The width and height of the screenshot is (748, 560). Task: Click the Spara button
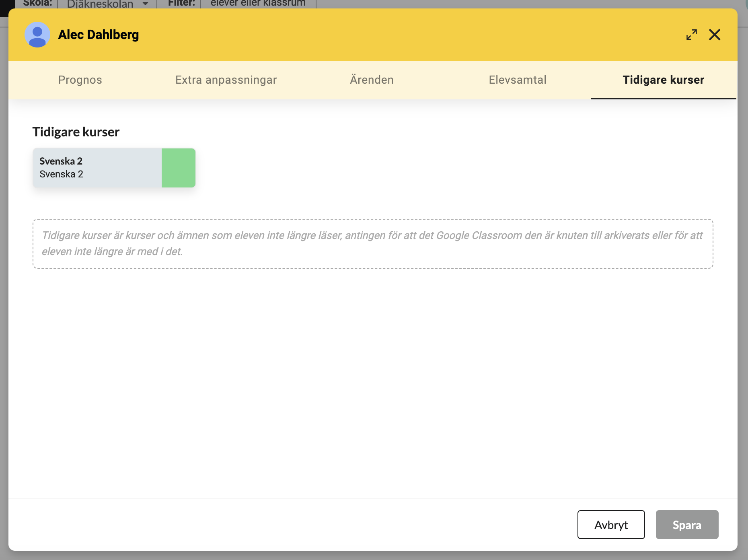click(x=687, y=525)
